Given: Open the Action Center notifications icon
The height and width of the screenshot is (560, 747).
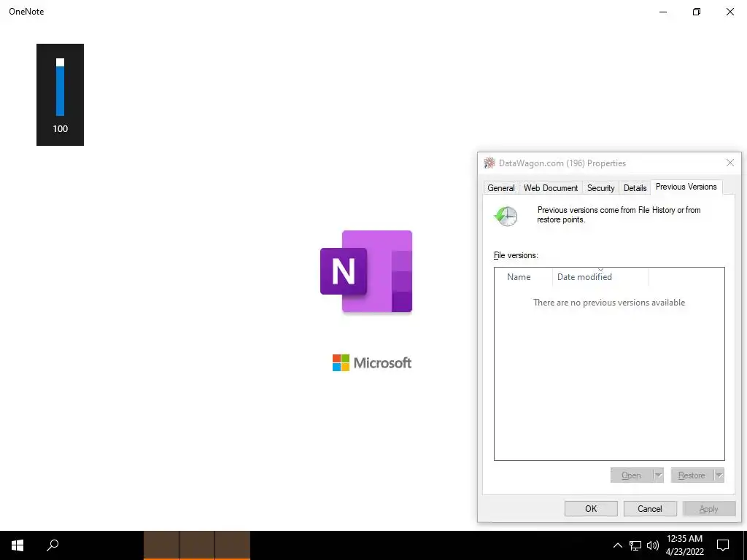Looking at the screenshot, I should [723, 545].
